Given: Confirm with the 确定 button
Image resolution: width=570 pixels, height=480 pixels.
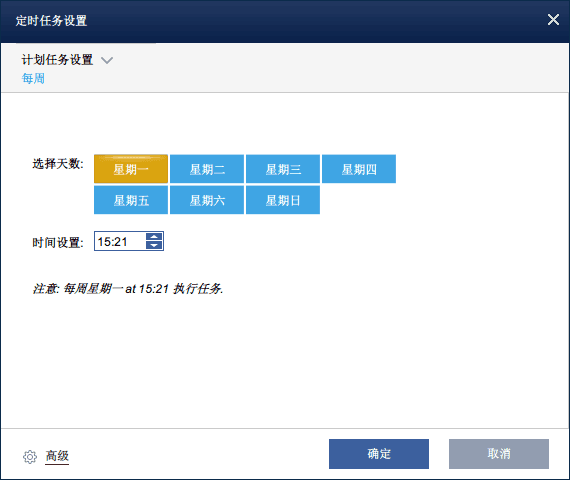Looking at the screenshot, I should point(379,454).
